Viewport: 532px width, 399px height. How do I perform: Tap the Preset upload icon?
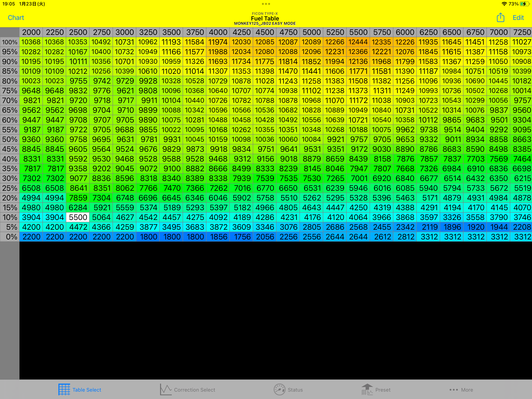point(367,389)
